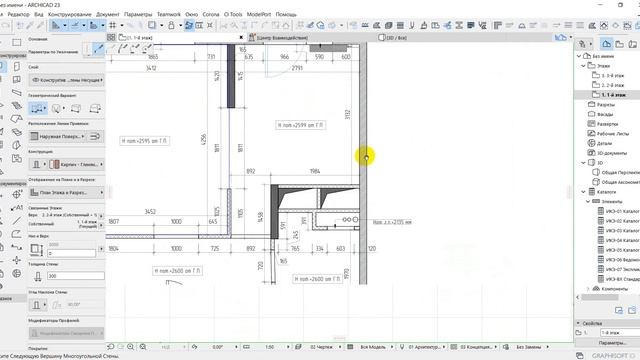This screenshot has height=360, width=640.
Task: Open the Документ menu
Action: pos(108,14)
